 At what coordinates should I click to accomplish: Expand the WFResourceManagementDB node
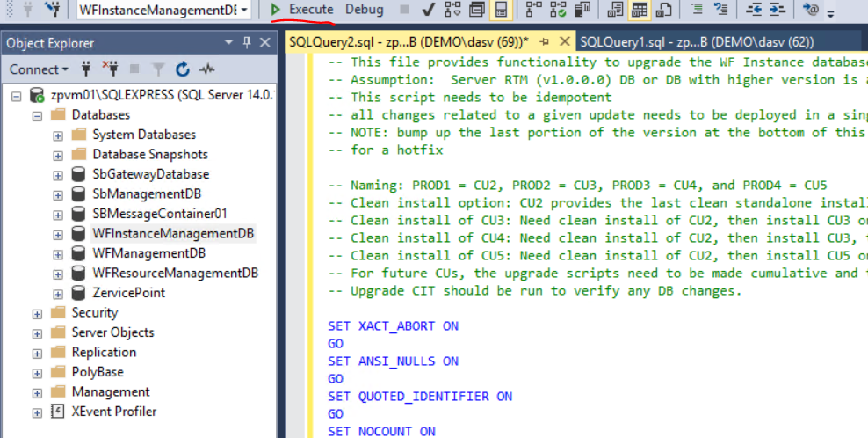[58, 274]
